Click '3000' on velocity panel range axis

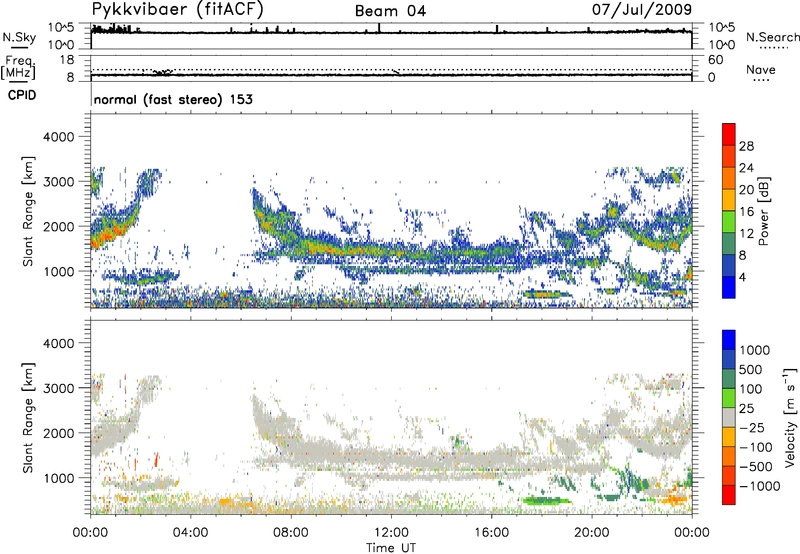tap(59, 388)
